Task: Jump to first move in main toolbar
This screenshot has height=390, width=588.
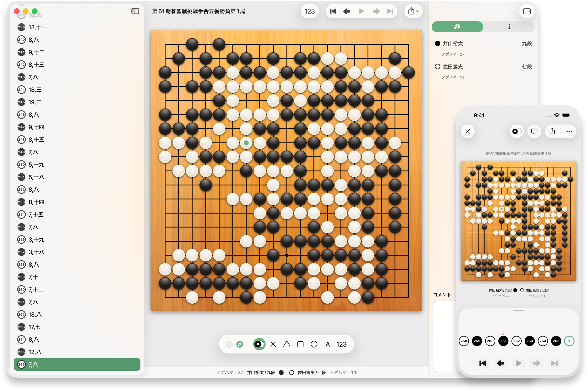Action: pyautogui.click(x=333, y=11)
